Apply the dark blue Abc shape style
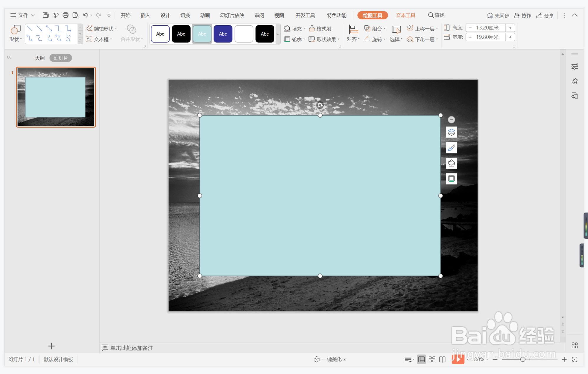The width and height of the screenshot is (588, 374). click(223, 34)
